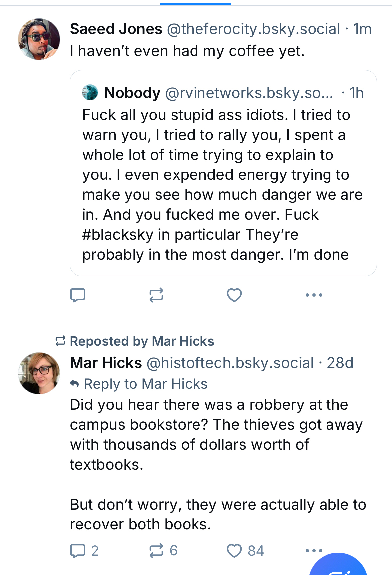The width and height of the screenshot is (392, 575).
Task: Open more options on Saeed Jones's post
Action: point(314,295)
